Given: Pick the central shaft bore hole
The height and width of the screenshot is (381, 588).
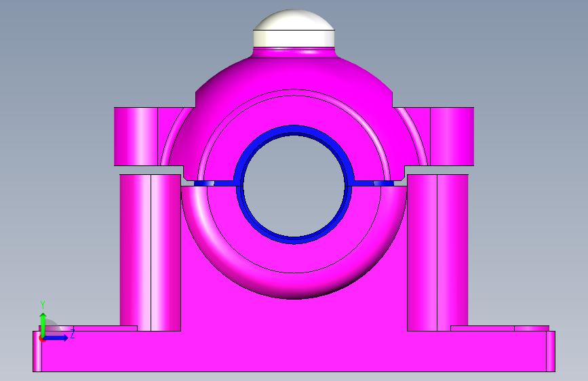Looking at the screenshot, I should click(294, 186).
